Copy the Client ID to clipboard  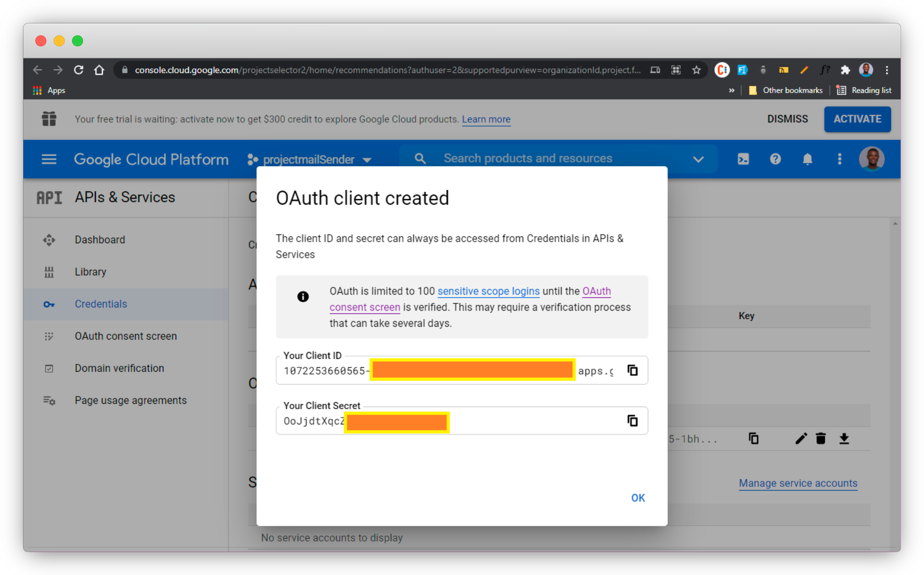(633, 370)
